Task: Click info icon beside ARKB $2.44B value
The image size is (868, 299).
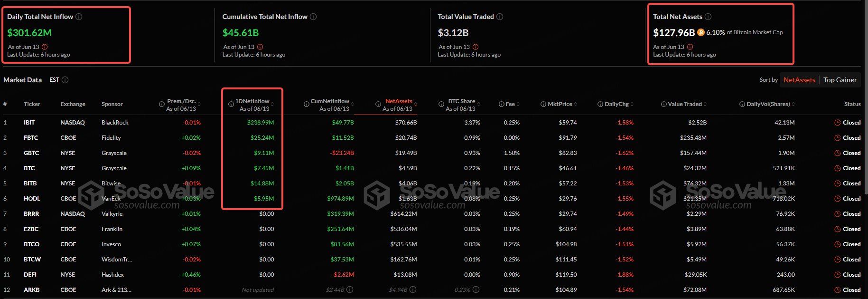Action: (x=350, y=289)
